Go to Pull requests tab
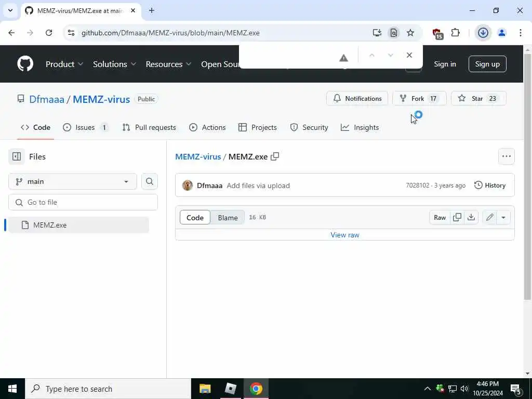Viewport: 532px width, 399px height. 149,128
